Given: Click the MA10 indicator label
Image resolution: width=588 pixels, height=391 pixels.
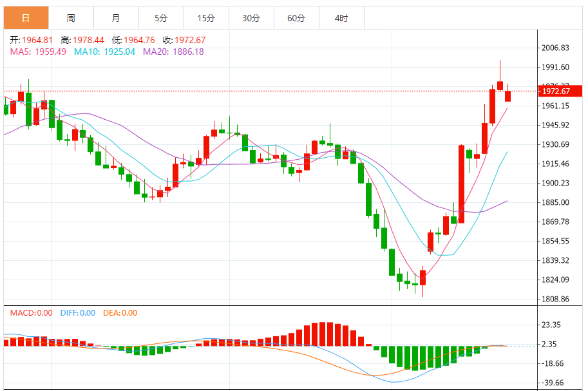Looking at the screenshot, I should (104, 52).
